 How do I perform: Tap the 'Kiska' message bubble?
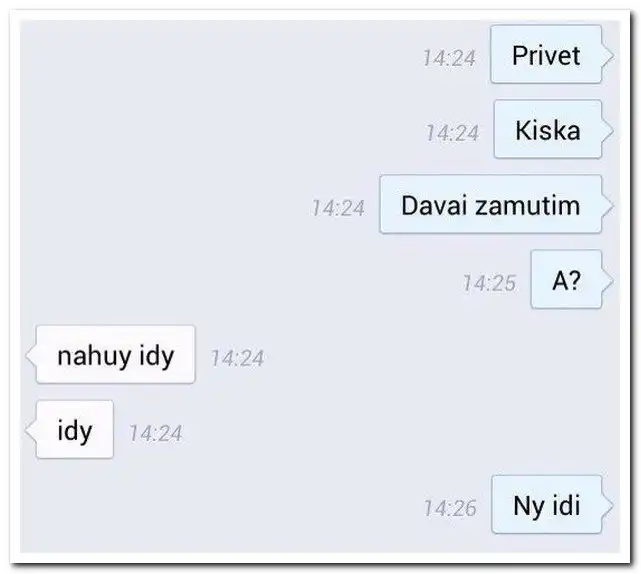548,130
